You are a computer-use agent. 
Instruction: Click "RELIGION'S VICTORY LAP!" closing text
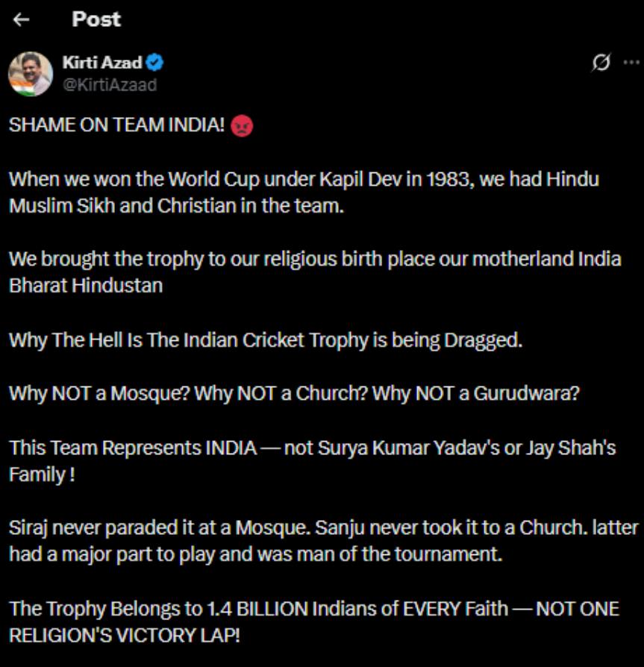pyautogui.click(x=125, y=636)
